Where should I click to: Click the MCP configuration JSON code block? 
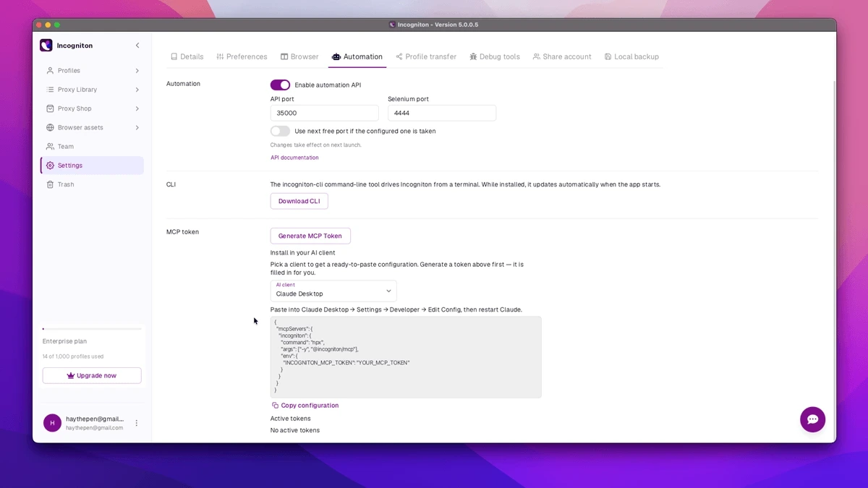[406, 357]
